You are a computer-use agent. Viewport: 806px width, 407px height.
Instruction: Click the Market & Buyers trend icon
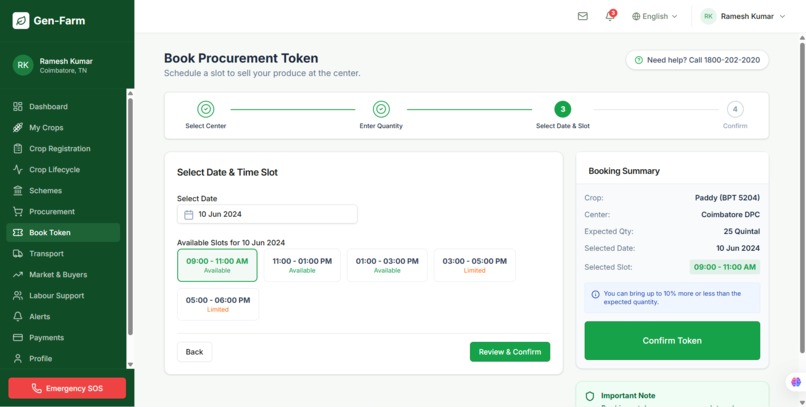[x=18, y=274]
